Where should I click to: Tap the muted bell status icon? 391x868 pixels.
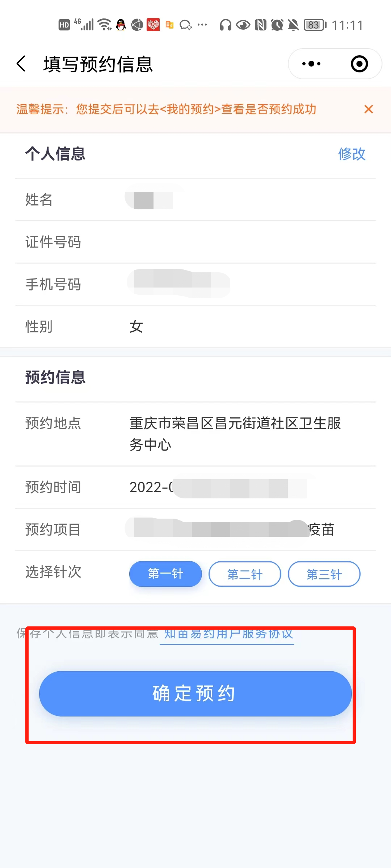[x=293, y=25]
